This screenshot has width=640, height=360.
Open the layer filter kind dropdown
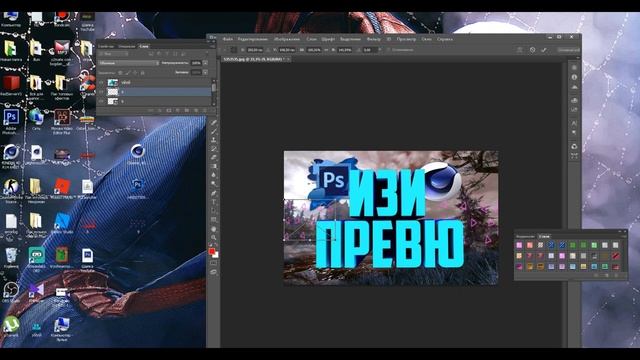point(114,54)
